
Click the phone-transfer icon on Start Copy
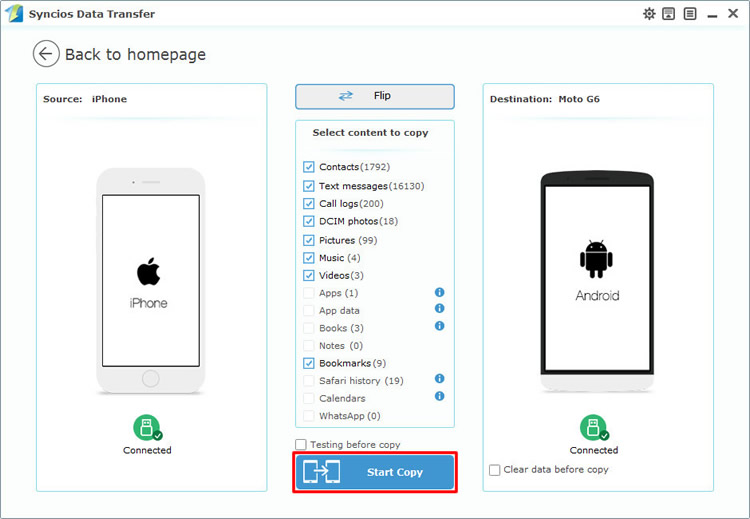[322, 472]
